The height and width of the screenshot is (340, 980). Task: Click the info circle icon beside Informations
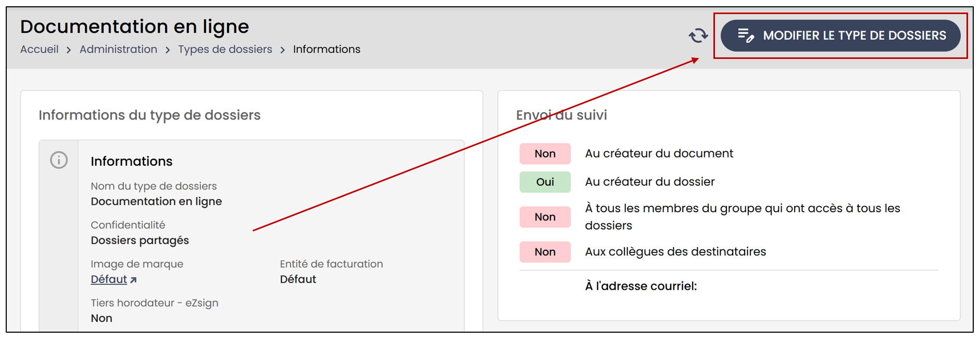59,160
